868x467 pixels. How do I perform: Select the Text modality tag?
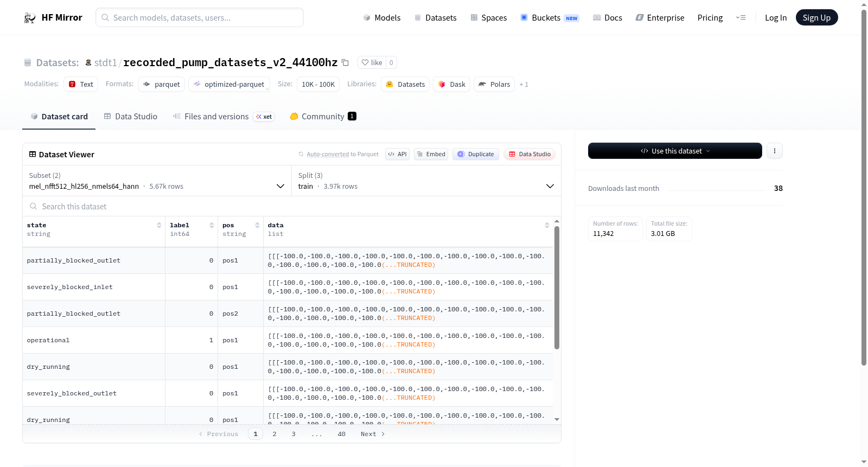point(81,84)
